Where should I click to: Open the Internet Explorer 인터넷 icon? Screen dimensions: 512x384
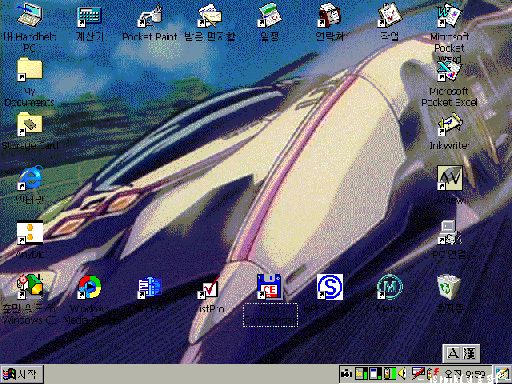(x=30, y=178)
